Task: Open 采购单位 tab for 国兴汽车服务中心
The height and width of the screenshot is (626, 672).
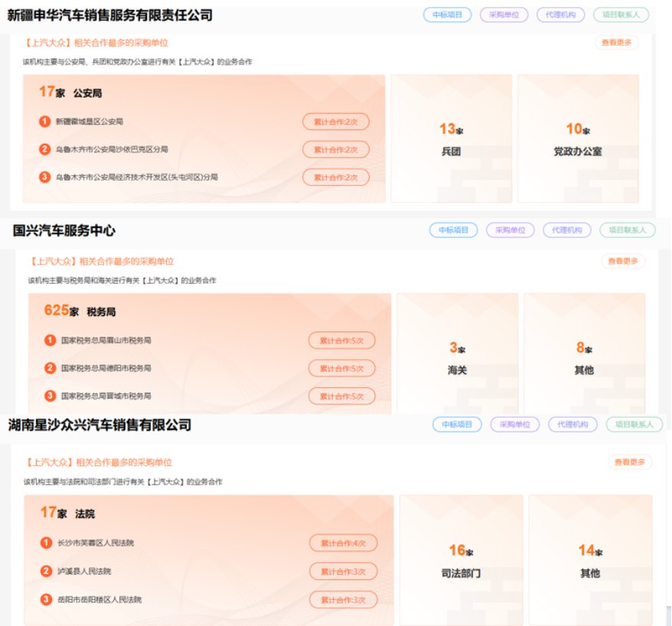Action: click(510, 230)
